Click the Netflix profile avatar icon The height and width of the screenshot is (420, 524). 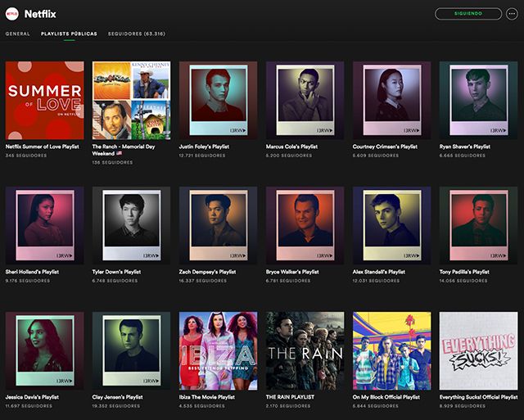click(x=11, y=13)
